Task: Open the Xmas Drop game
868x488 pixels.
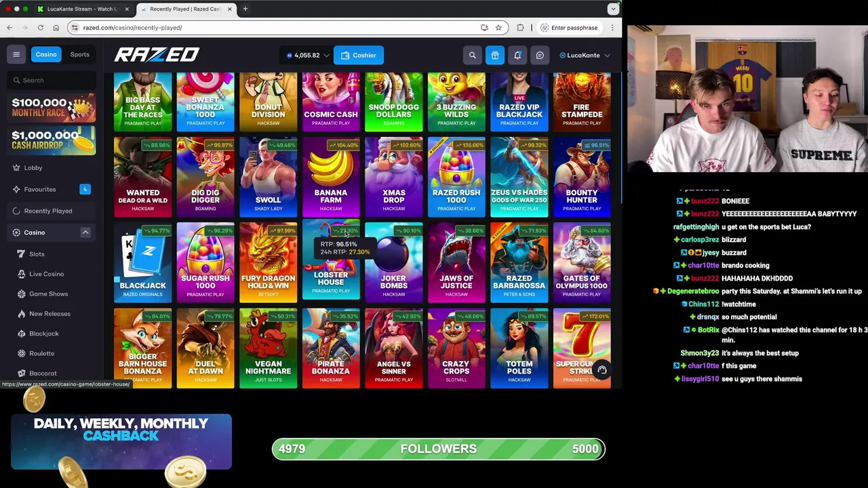Action: click(393, 177)
